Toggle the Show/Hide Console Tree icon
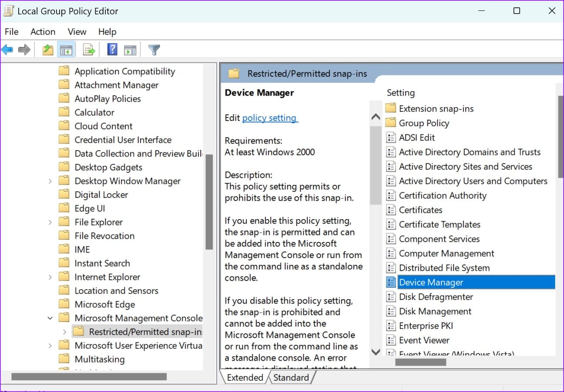564x392 pixels. tap(66, 49)
